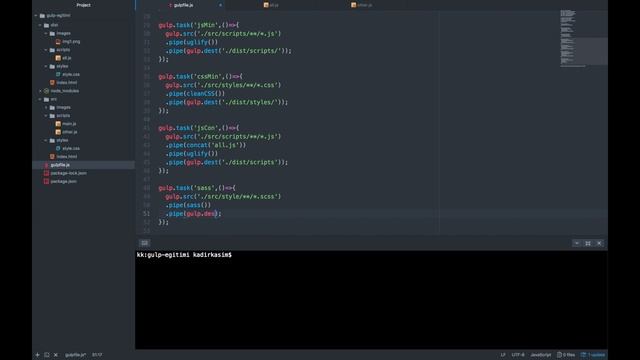Collapse the src folder
The image size is (640, 360).
click(40, 99)
